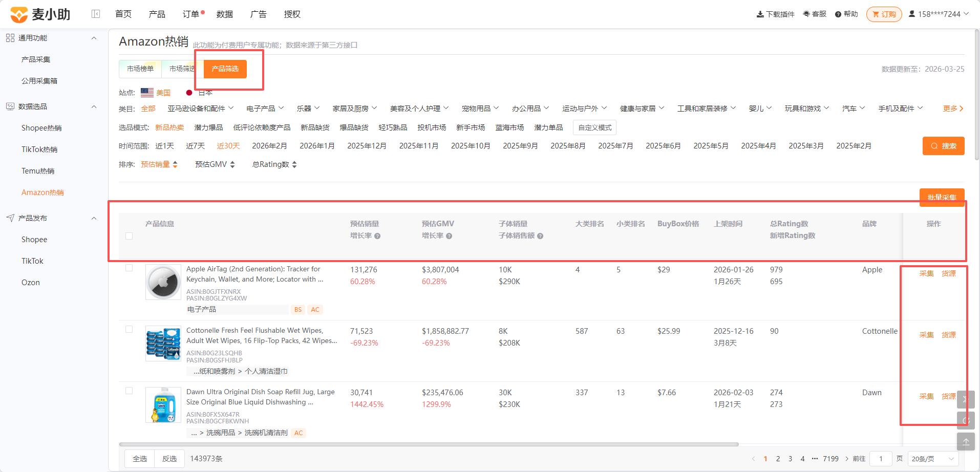980x472 pixels.
Task: Click the 麦小助 logo icon
Action: (x=19, y=14)
